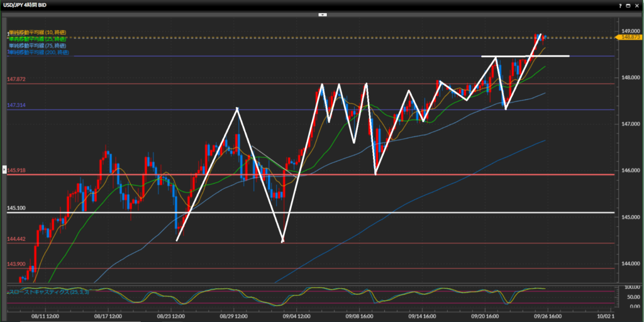The width and height of the screenshot is (644, 322).
Task: Expand the hidden toolbar arrow at top center
Action: click(x=322, y=14)
